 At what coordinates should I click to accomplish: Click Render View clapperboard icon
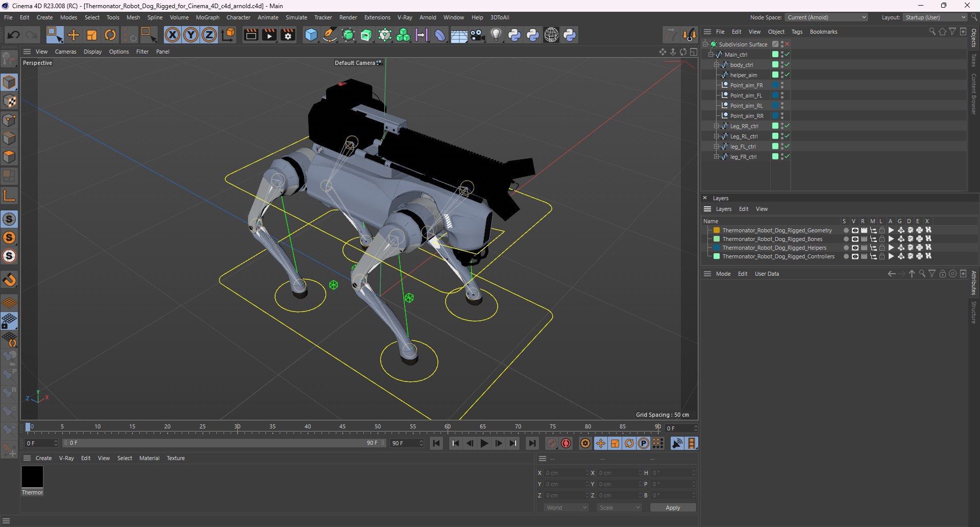pos(251,35)
